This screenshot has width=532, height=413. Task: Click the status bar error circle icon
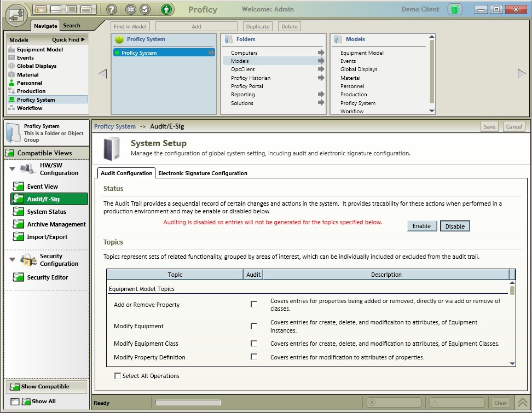pyautogui.click(x=372, y=403)
